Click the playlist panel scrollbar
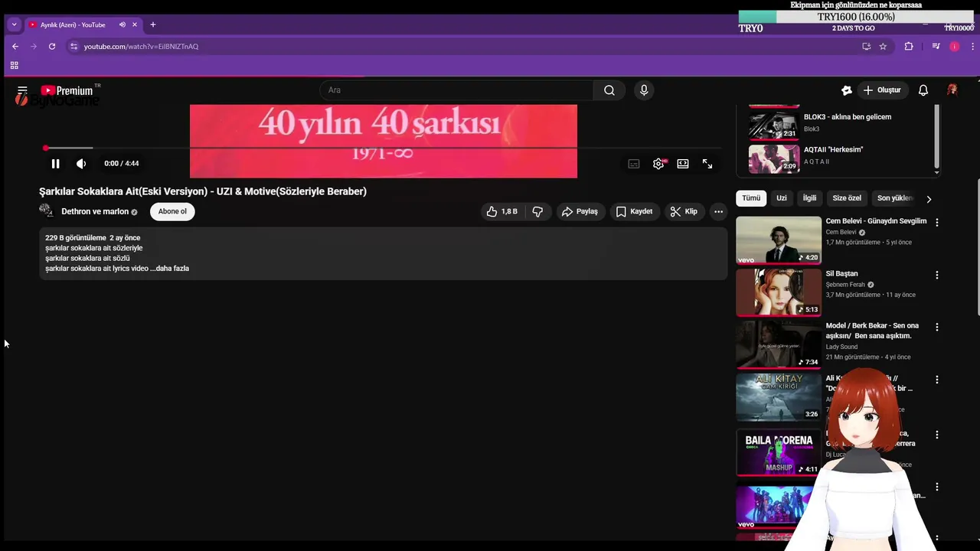 [936, 136]
